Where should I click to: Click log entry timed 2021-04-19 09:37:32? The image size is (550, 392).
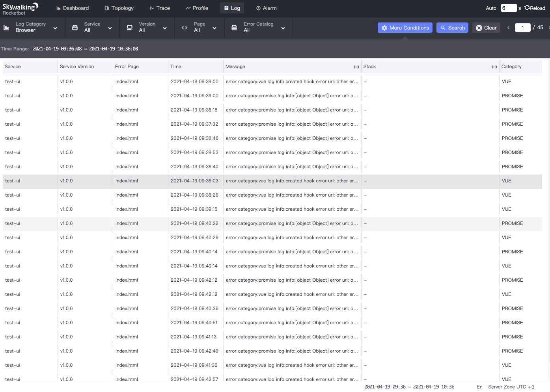pyautogui.click(x=272, y=124)
